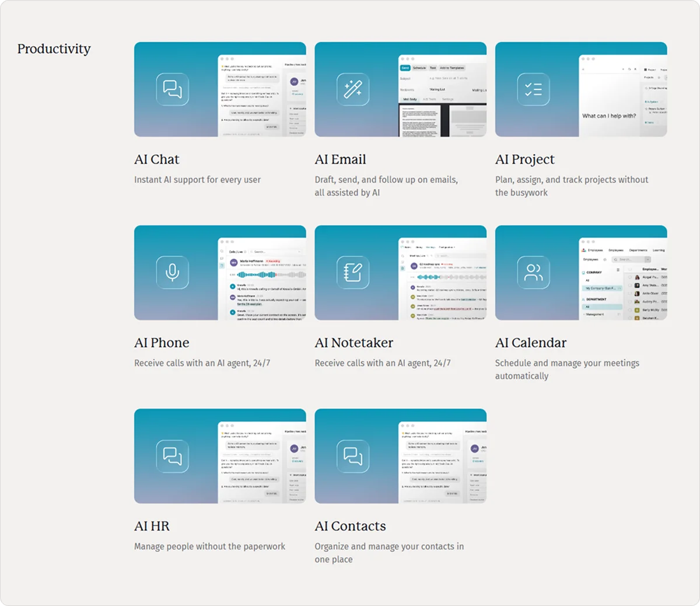The image size is (700, 606).
Task: Click 'Schedule and manage your meetings automatically' text
Action: coord(567,370)
